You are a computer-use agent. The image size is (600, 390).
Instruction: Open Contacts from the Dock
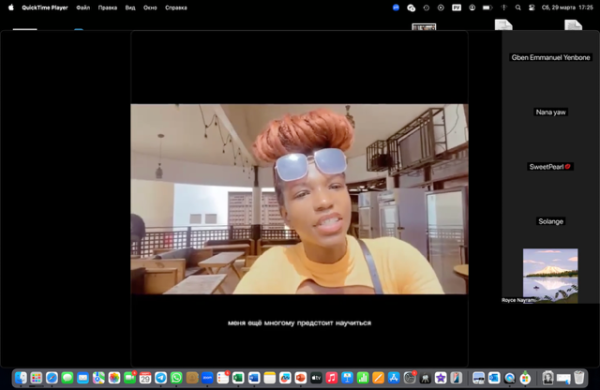click(192, 378)
